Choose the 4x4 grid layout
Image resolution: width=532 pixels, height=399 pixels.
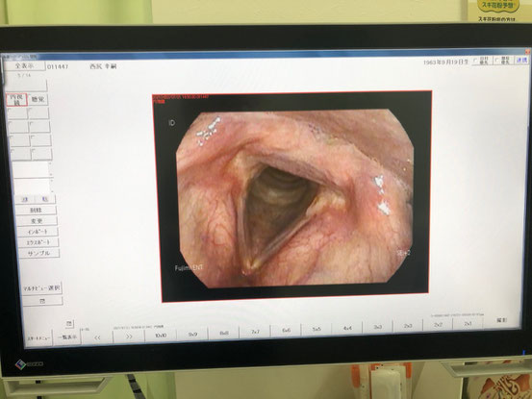pyautogui.click(x=347, y=328)
